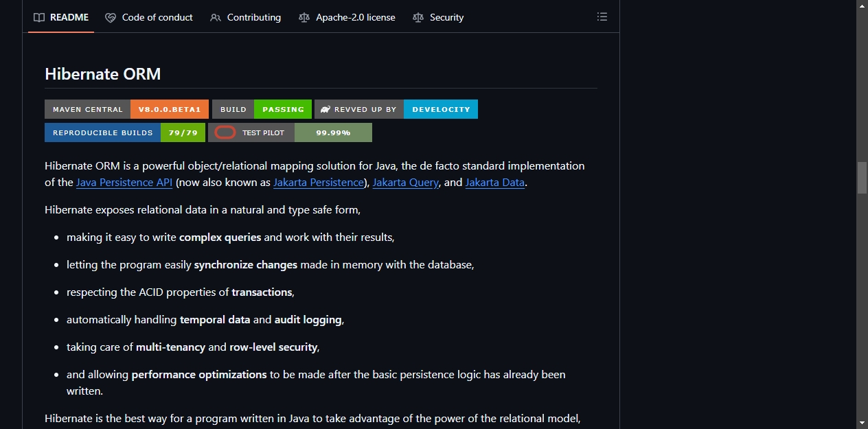868x429 pixels.
Task: Follow the Java Persistence API link
Action: click(x=124, y=183)
